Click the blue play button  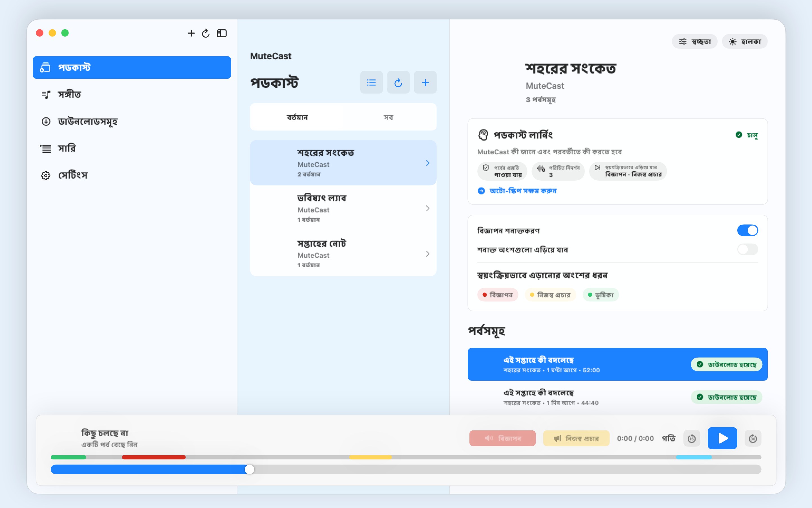722,438
